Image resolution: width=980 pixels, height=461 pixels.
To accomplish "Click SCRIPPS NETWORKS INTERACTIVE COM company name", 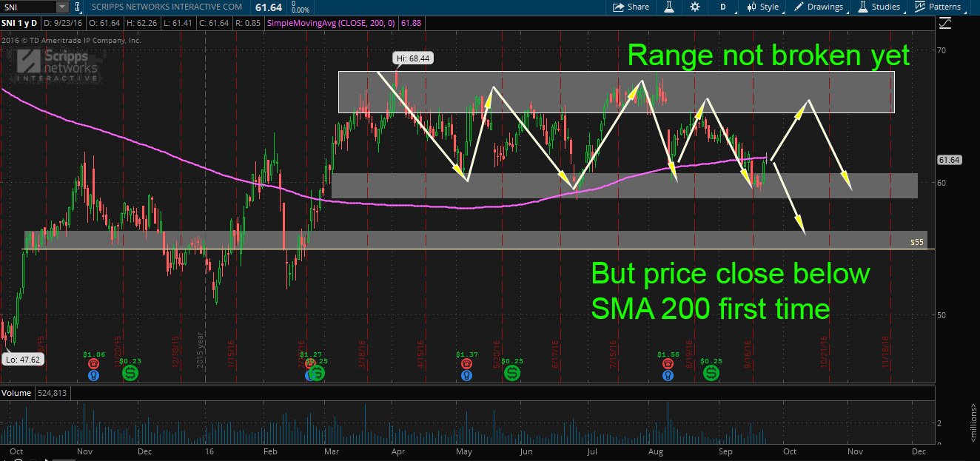I will point(167,7).
